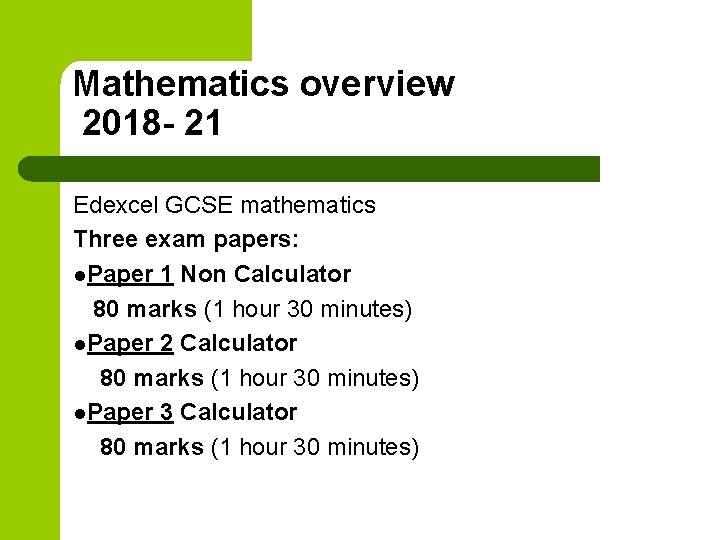Screen dimensions: 720x540
Task: Click the Mathematics overview title
Action: 264,84
